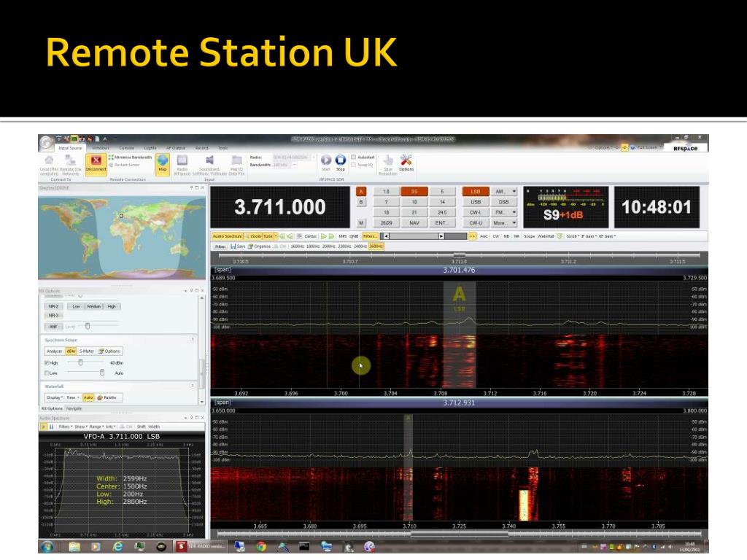747x560 pixels.
Task: Click the Windows Start orb
Action: point(47,547)
